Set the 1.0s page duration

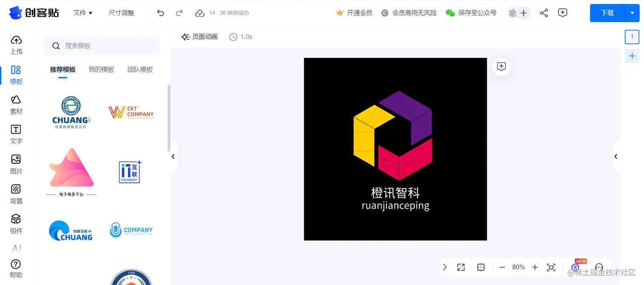[241, 37]
